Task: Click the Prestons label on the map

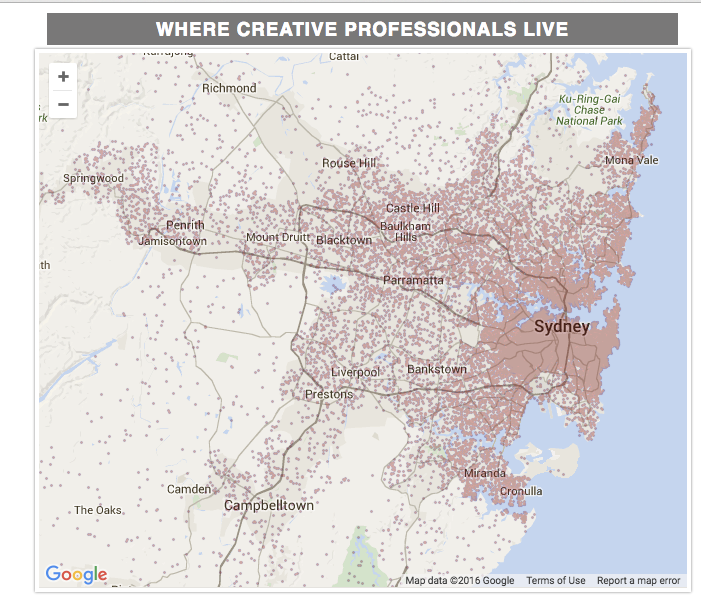Action: click(329, 394)
